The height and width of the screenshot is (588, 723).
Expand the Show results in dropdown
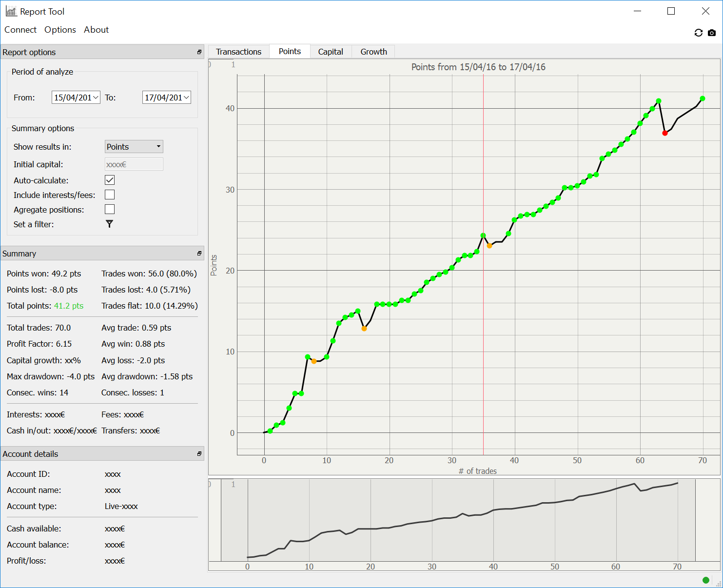coord(134,147)
